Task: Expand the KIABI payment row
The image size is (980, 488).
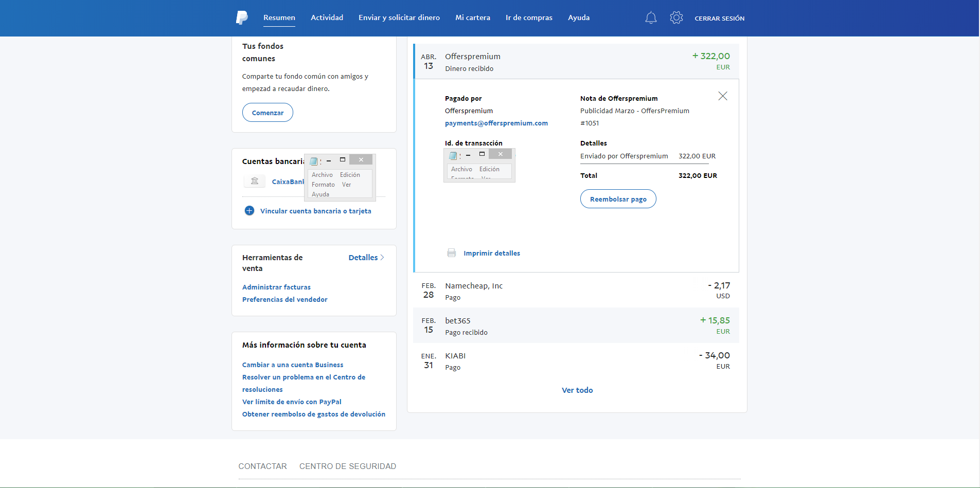Action: 576,360
